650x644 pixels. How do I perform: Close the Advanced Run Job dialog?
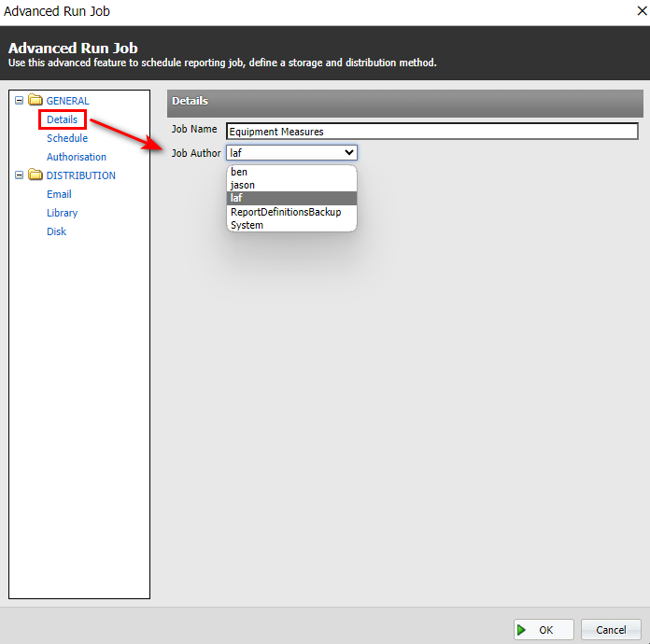642,11
